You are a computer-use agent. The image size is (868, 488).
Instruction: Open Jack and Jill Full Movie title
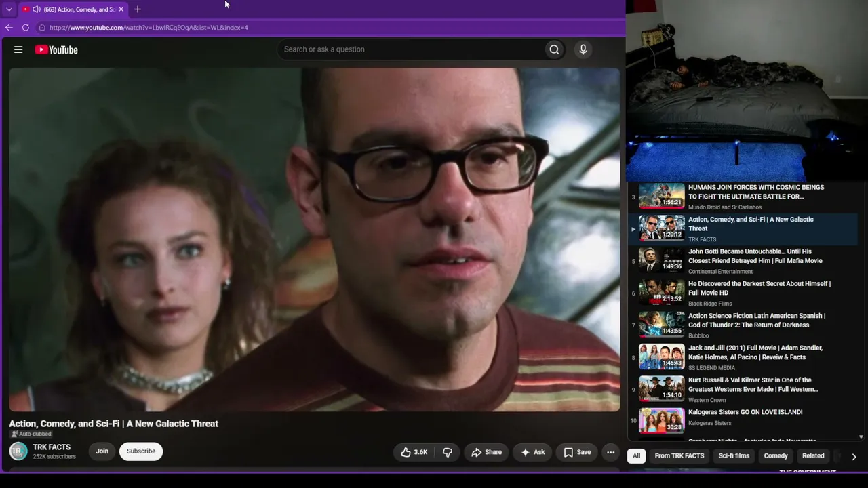[755, 352]
